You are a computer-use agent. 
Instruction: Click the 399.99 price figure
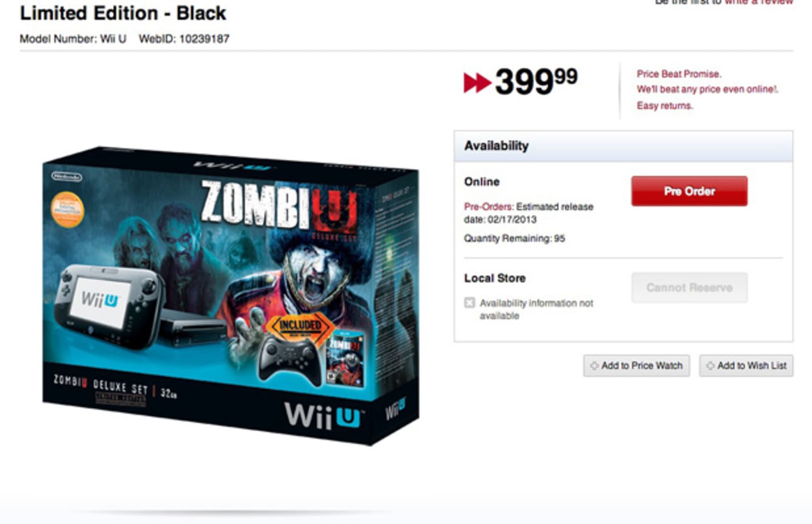click(x=536, y=82)
